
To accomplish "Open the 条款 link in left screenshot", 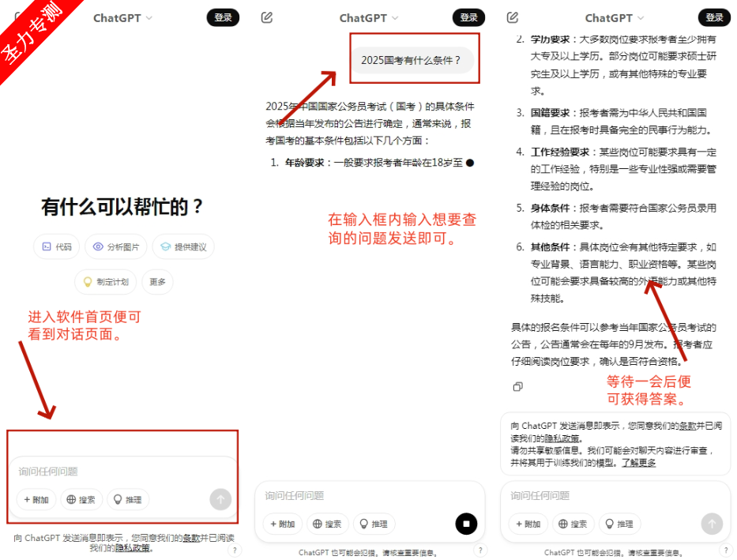I will coord(191,538).
